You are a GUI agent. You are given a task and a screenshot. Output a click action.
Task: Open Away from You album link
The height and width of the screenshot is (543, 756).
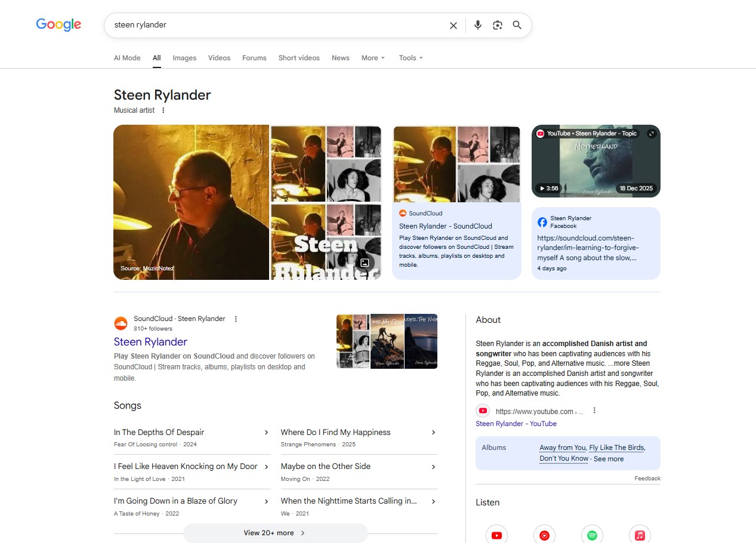[x=563, y=448]
